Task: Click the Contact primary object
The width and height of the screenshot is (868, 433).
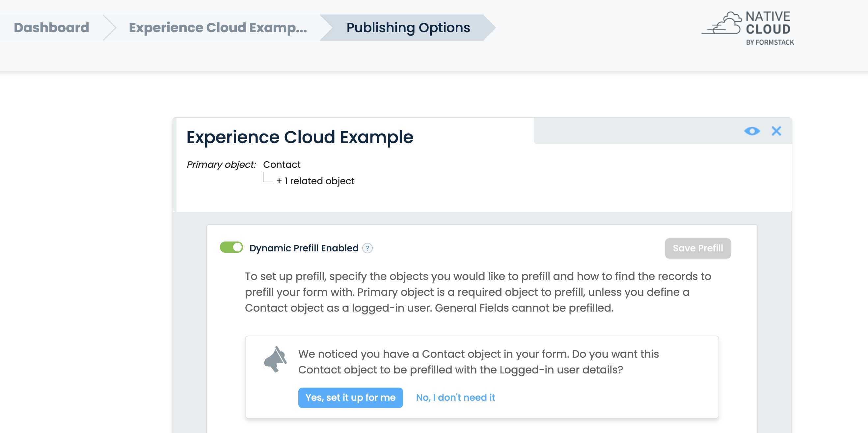Action: [x=281, y=165]
